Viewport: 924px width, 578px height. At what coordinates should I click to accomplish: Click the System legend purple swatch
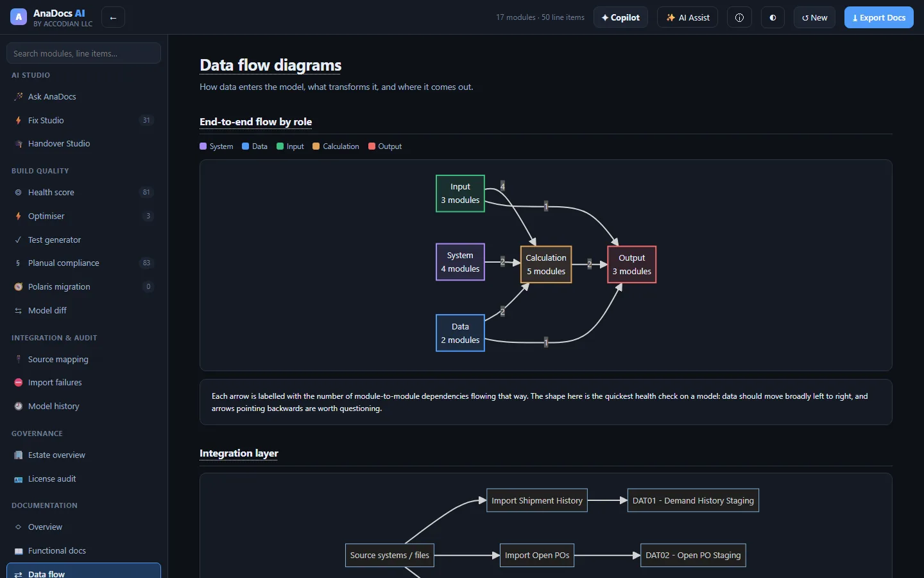(203, 146)
